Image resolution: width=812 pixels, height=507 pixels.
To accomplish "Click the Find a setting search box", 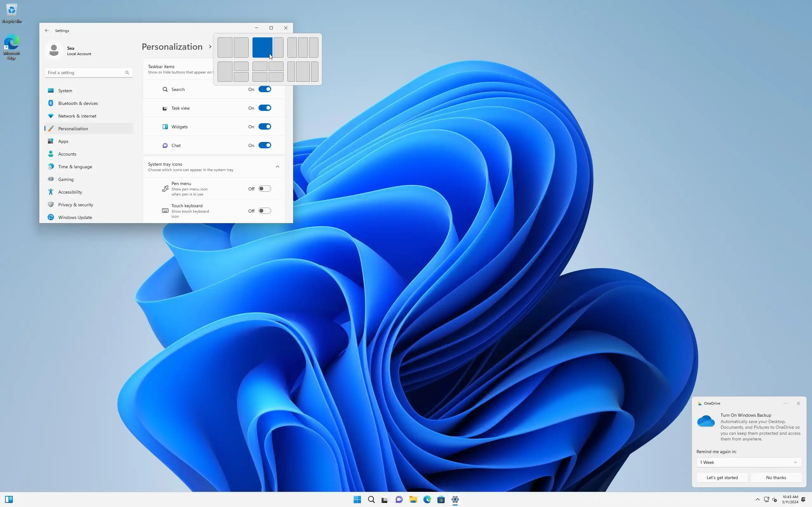I will [85, 73].
